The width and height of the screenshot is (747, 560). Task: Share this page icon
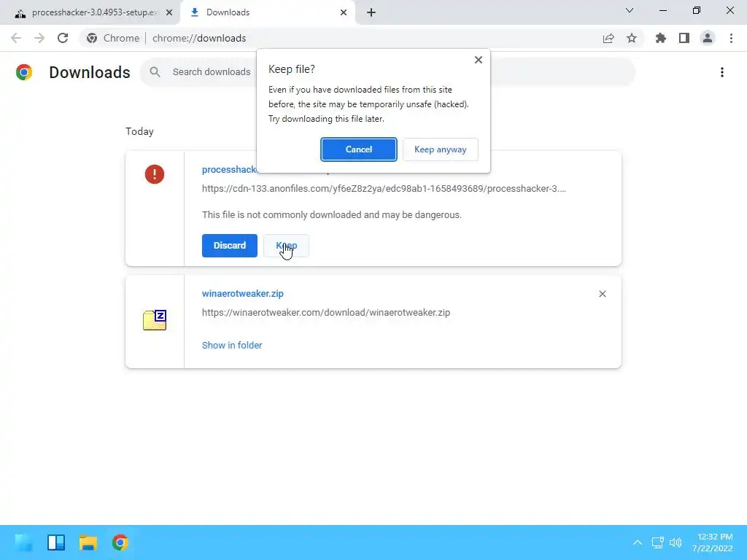(x=608, y=38)
